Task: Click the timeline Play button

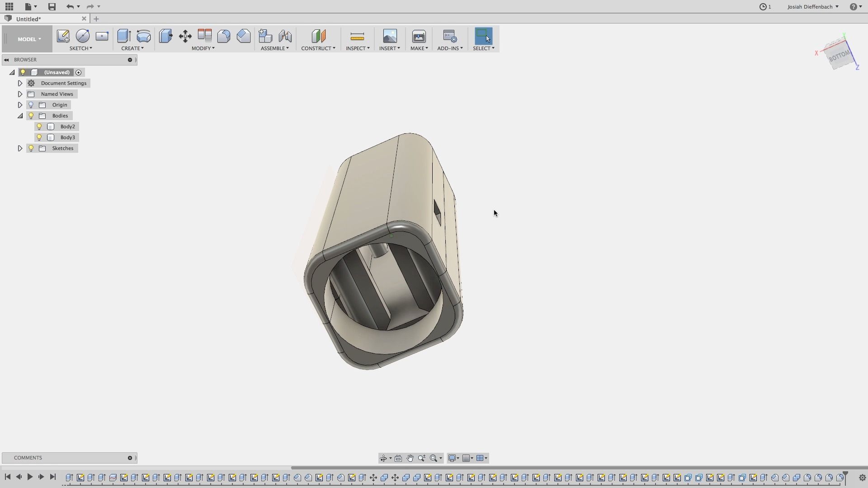Action: 30,477
